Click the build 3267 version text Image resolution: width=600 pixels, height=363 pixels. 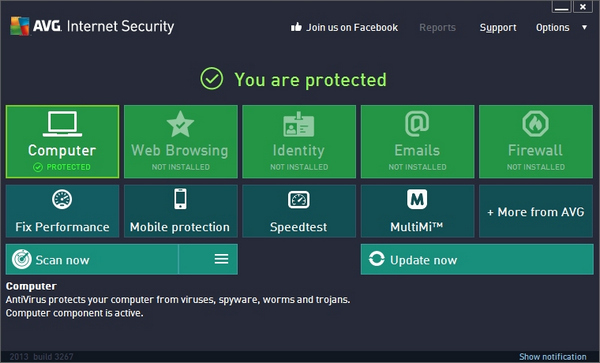pyautogui.click(x=53, y=357)
